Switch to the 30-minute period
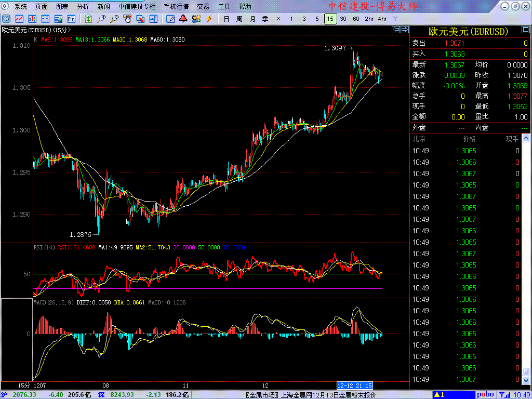Image resolution: width=532 pixels, height=399 pixels. [343, 19]
